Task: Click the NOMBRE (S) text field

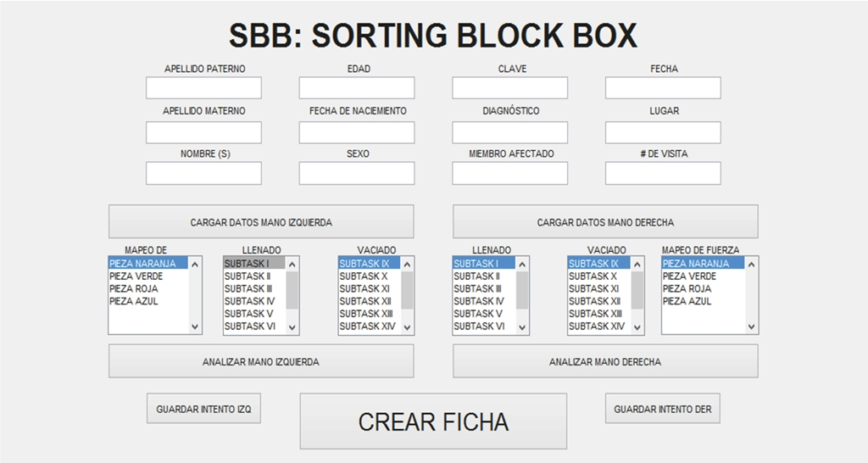Action: click(x=203, y=173)
